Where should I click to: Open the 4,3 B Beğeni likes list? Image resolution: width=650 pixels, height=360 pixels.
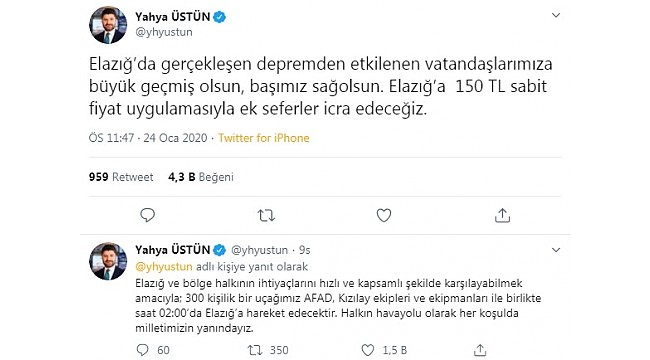click(201, 177)
